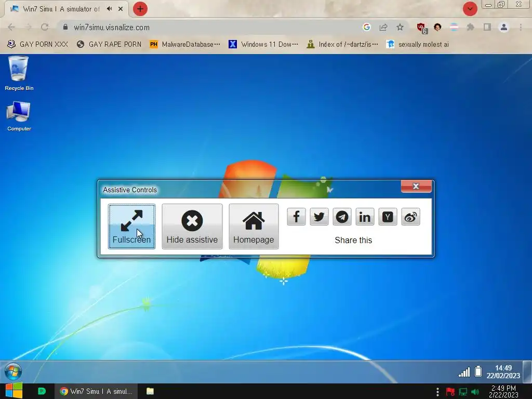Screen dimensions: 532x399
Task: Click the battery icon in simulator tray
Action: [478, 371]
